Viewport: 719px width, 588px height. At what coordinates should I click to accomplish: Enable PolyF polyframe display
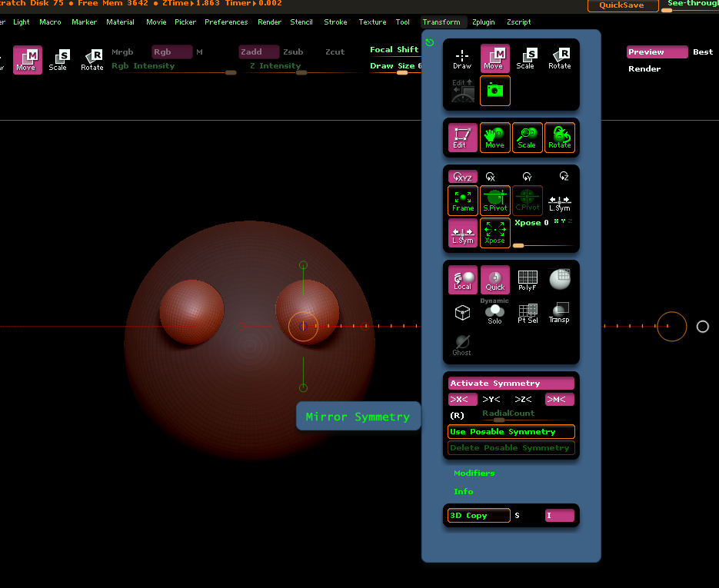tap(527, 280)
